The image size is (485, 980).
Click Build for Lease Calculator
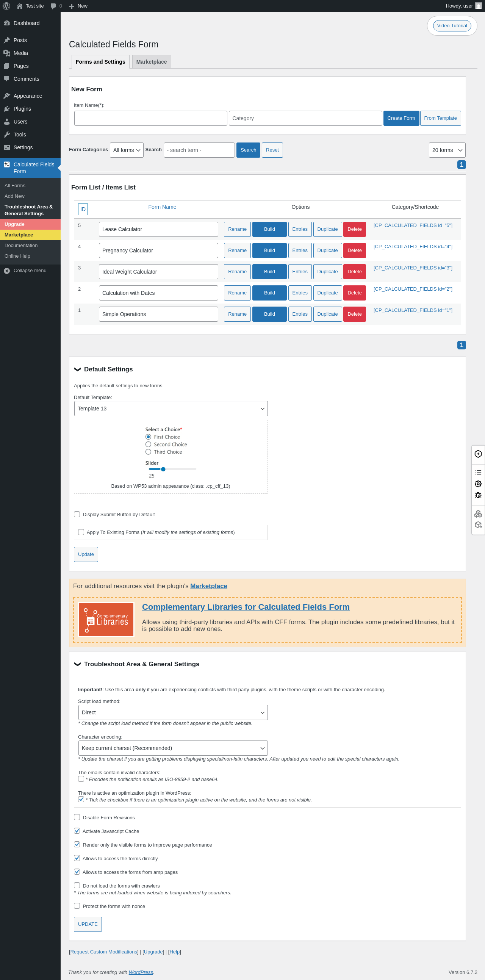point(269,229)
